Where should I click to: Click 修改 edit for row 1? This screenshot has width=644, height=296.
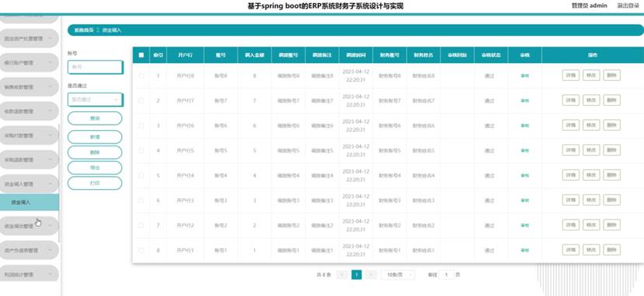(591, 76)
